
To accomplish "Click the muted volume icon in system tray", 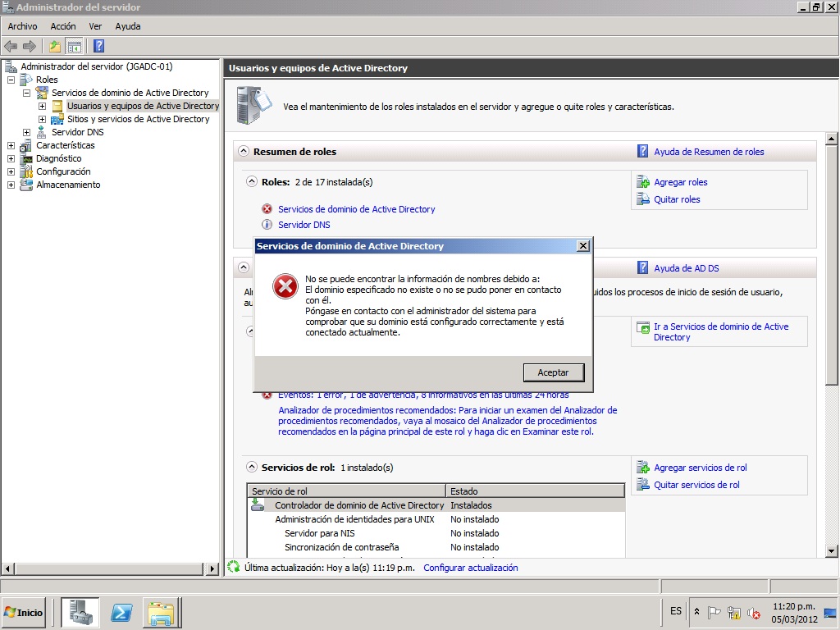I will 753,614.
